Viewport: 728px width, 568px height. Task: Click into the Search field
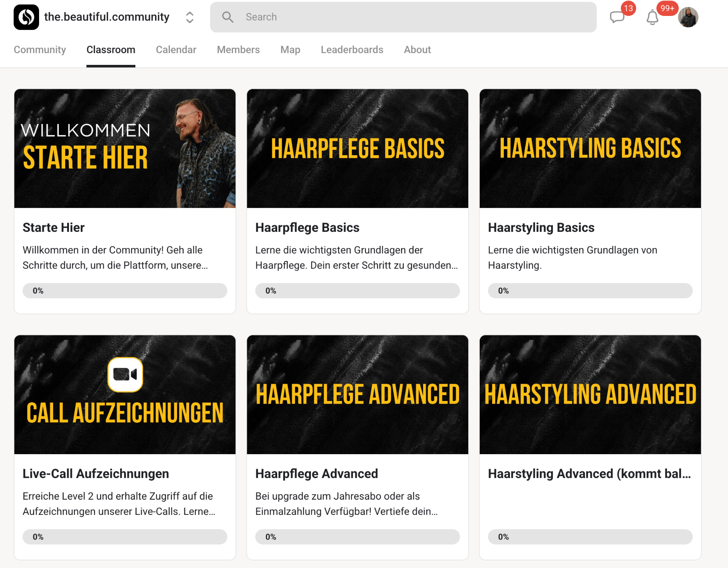(x=403, y=17)
